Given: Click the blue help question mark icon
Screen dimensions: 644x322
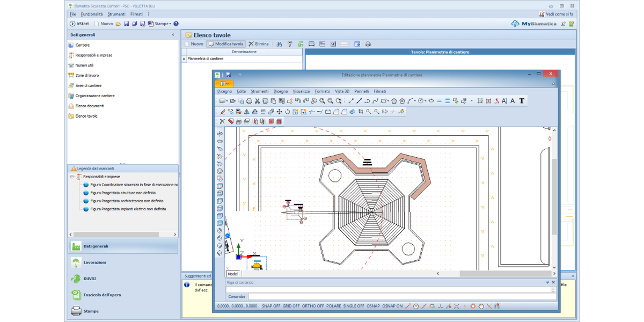Looking at the screenshot, I should pyautogui.click(x=176, y=24).
